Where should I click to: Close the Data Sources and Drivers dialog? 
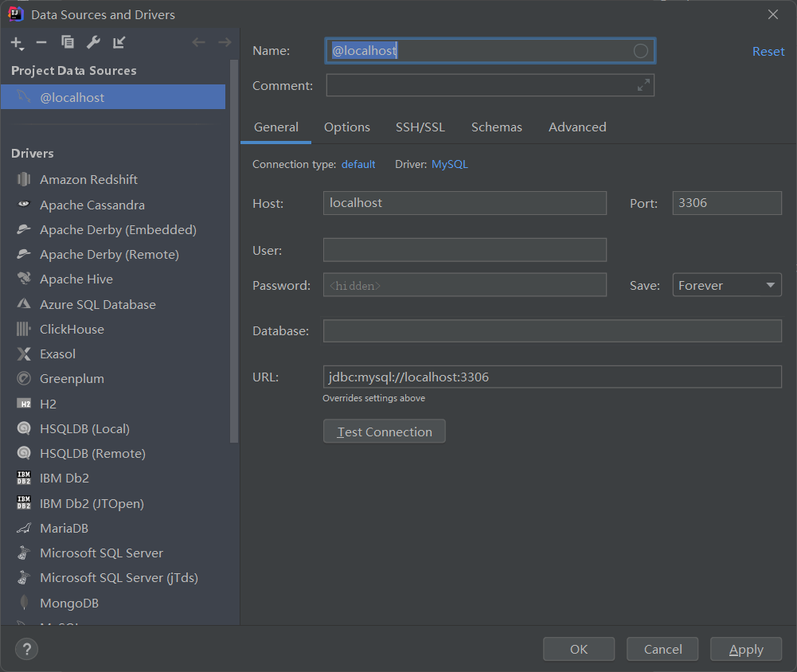[x=772, y=15]
